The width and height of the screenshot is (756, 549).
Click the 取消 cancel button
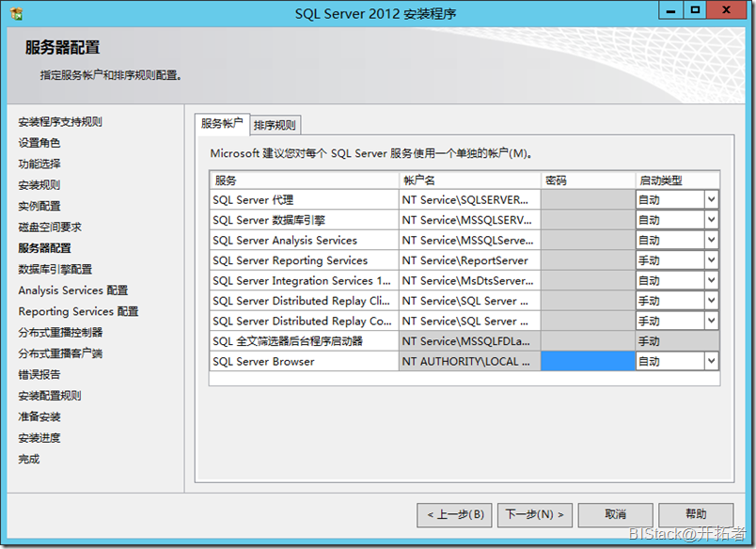(615, 515)
